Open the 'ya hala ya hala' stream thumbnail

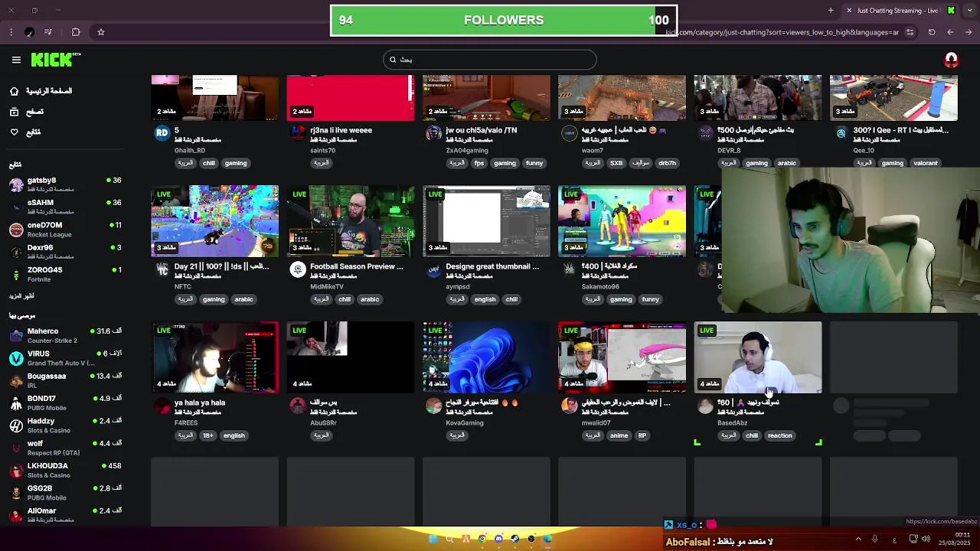tap(215, 357)
